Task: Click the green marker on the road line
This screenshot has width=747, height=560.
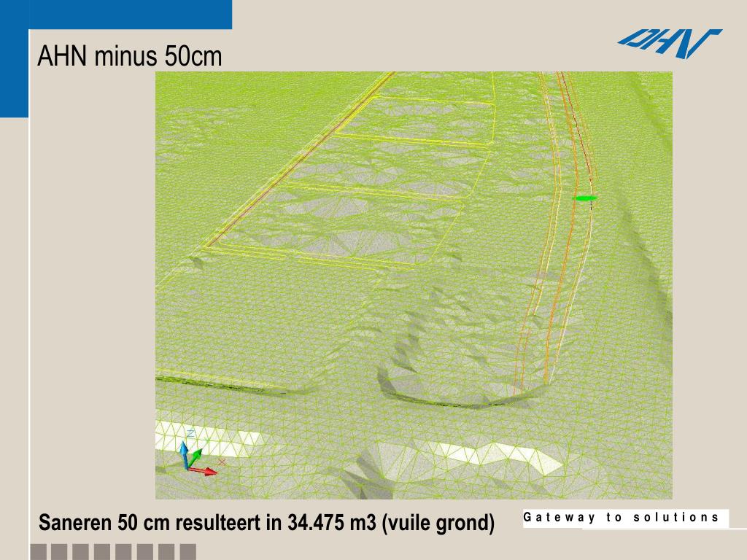Action: point(584,198)
